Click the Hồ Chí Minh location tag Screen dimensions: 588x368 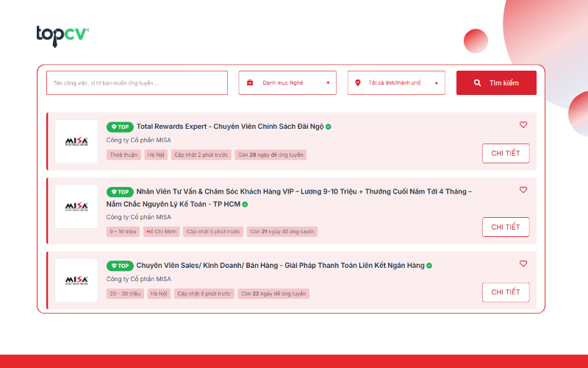coord(161,232)
